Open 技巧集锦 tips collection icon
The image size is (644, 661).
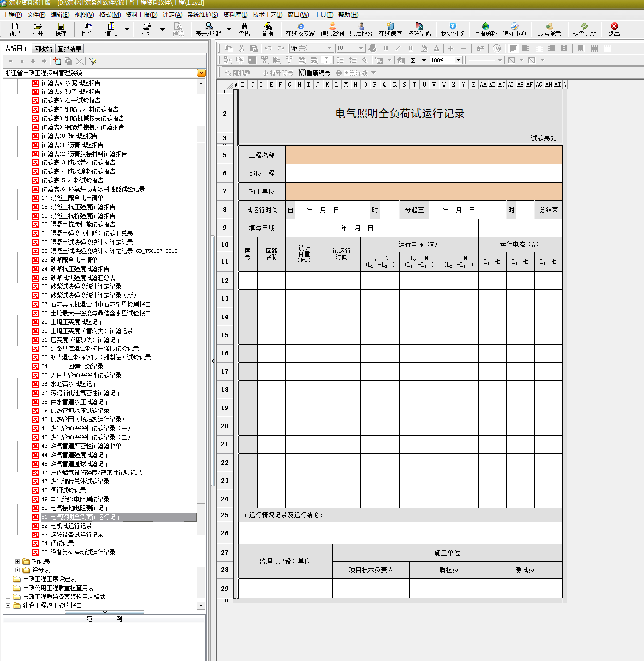tap(420, 29)
